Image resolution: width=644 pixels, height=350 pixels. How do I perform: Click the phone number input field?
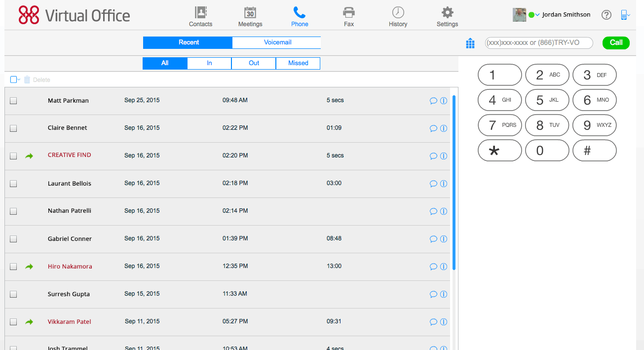coord(539,43)
